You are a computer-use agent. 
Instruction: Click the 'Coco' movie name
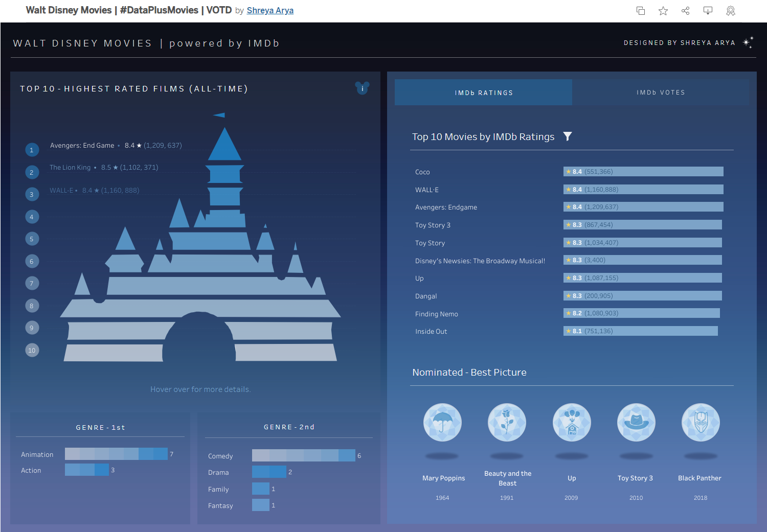pyautogui.click(x=422, y=172)
